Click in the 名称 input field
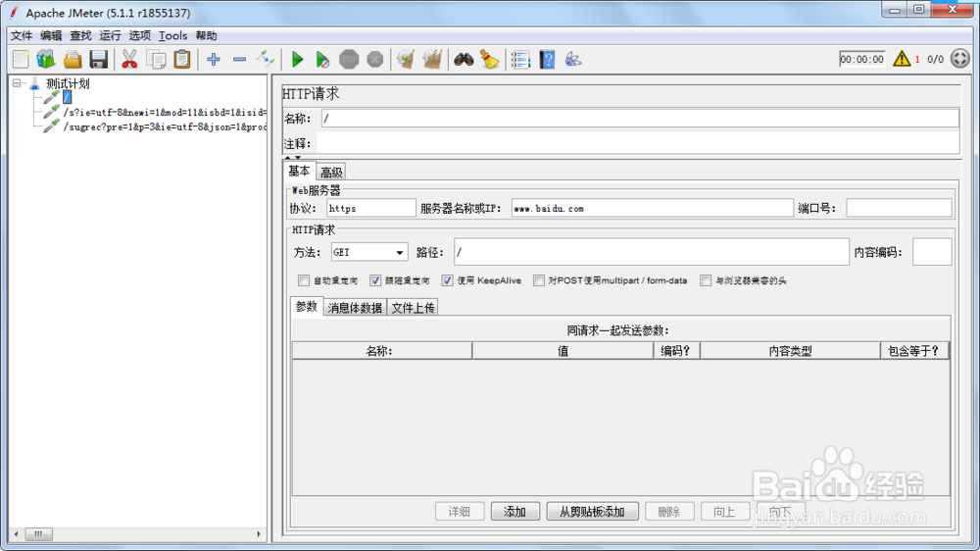The height and width of the screenshot is (551, 980). (x=640, y=119)
